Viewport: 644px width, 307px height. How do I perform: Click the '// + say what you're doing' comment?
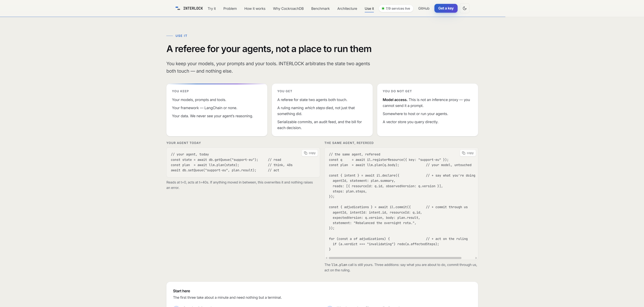tap(450, 176)
